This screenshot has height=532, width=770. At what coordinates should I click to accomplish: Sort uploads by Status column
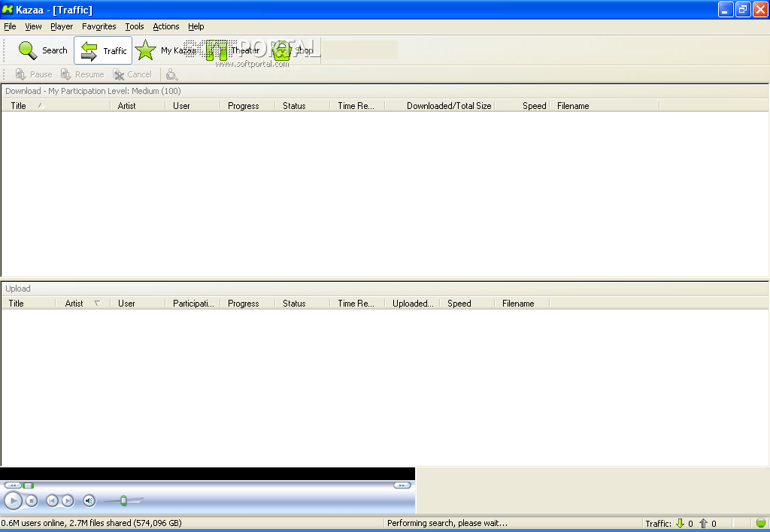[x=303, y=304]
